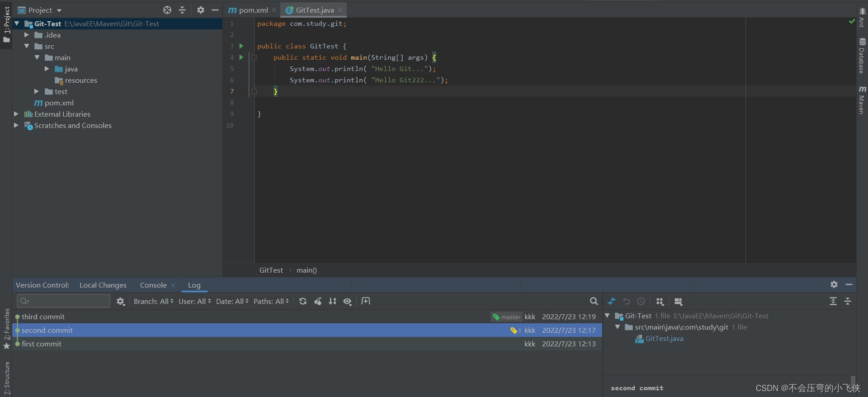Hide the Project panel with the minus icon
This screenshot has width=868, height=397.
pos(215,10)
